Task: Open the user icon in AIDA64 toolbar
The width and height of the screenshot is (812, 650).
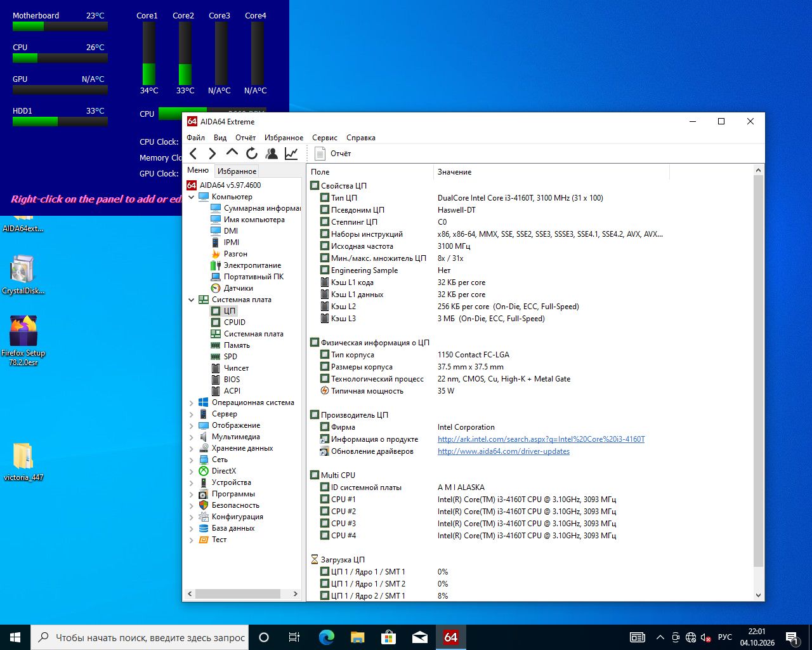Action: click(x=272, y=154)
